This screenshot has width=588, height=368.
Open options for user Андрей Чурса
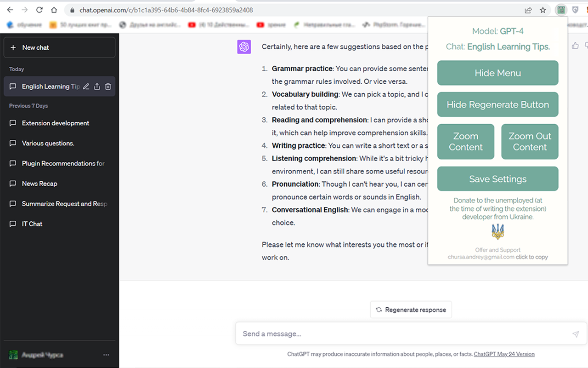click(x=106, y=355)
